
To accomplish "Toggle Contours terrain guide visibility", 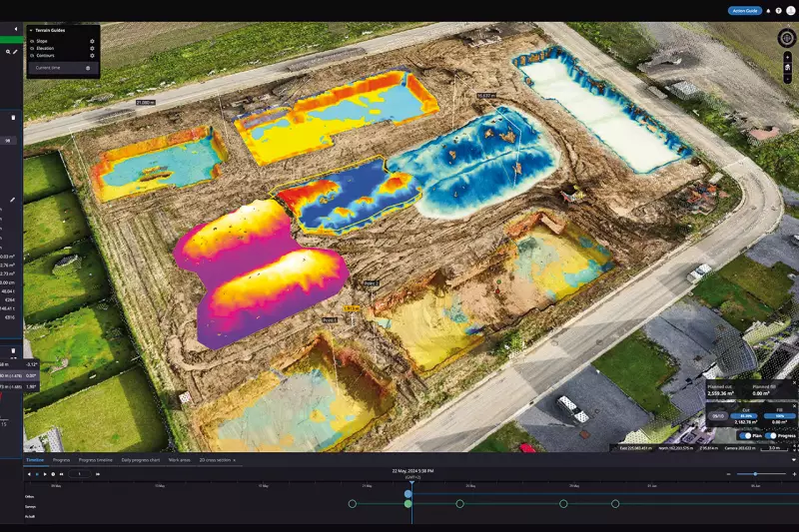I will point(32,56).
